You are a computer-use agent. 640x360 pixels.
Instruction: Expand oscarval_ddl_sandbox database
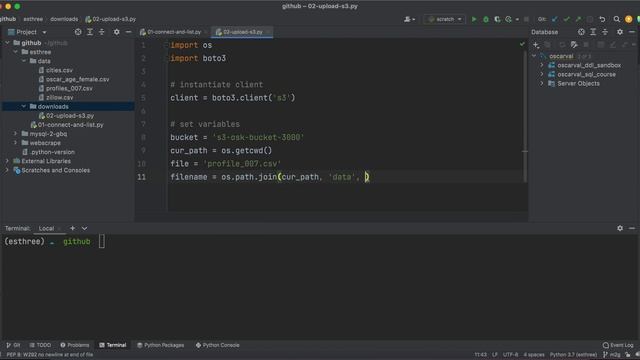(x=542, y=65)
